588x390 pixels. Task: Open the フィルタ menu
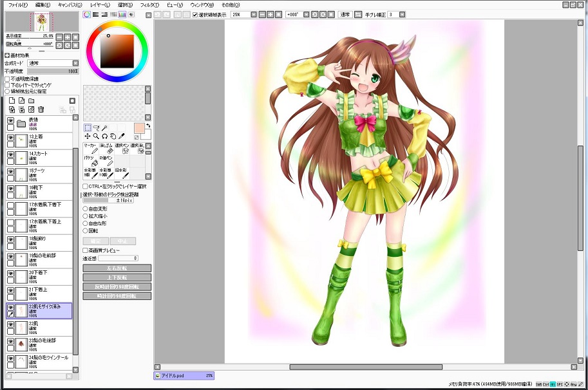pyautogui.click(x=149, y=5)
